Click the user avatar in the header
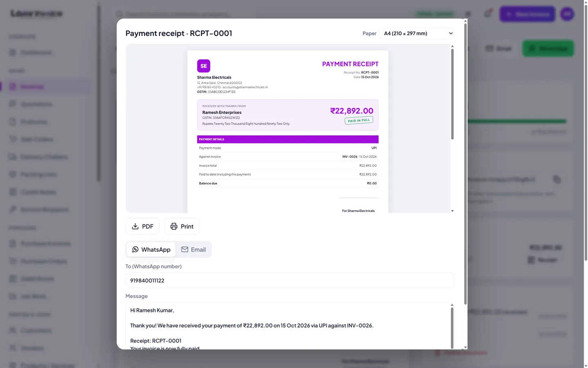Image resolution: width=588 pixels, height=368 pixels. coord(567,14)
